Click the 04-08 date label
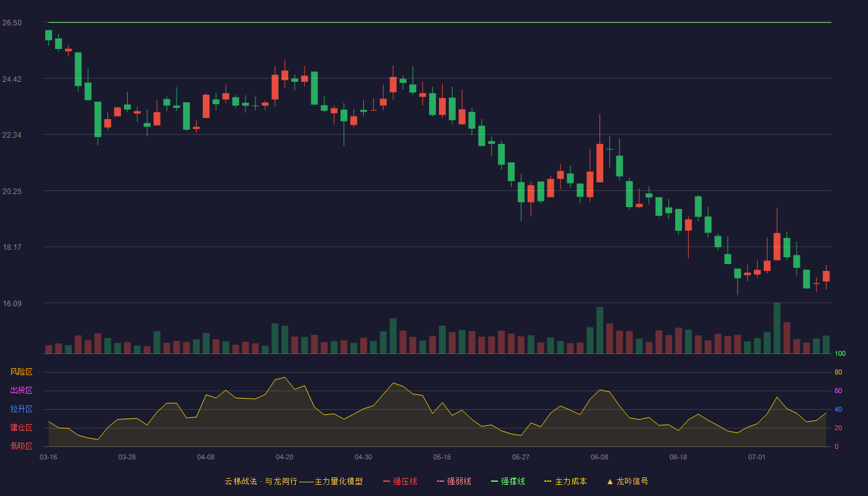 206,457
